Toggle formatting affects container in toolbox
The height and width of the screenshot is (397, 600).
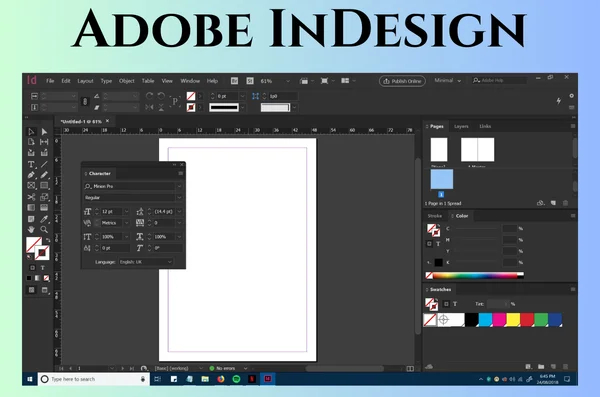click(32, 268)
